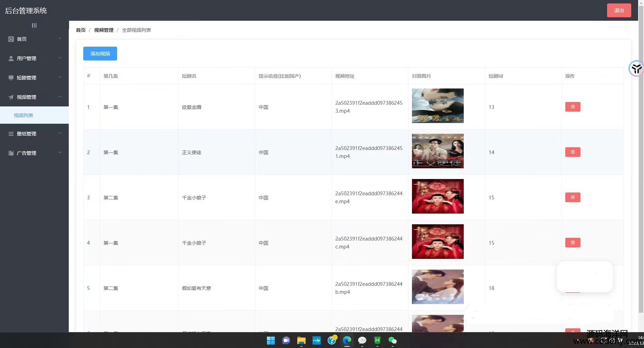Open File Explorer from the taskbar
The height and width of the screenshot is (348, 644).
[x=301, y=340]
